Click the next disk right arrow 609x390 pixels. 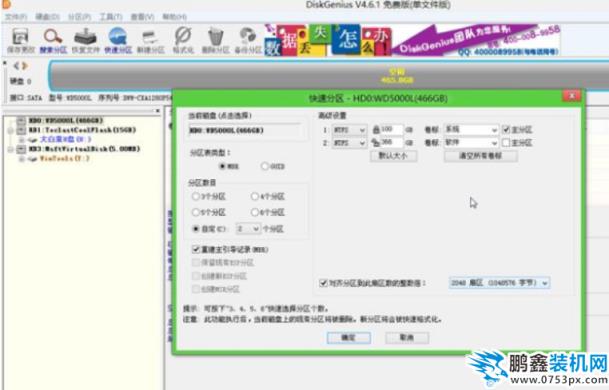point(25,66)
